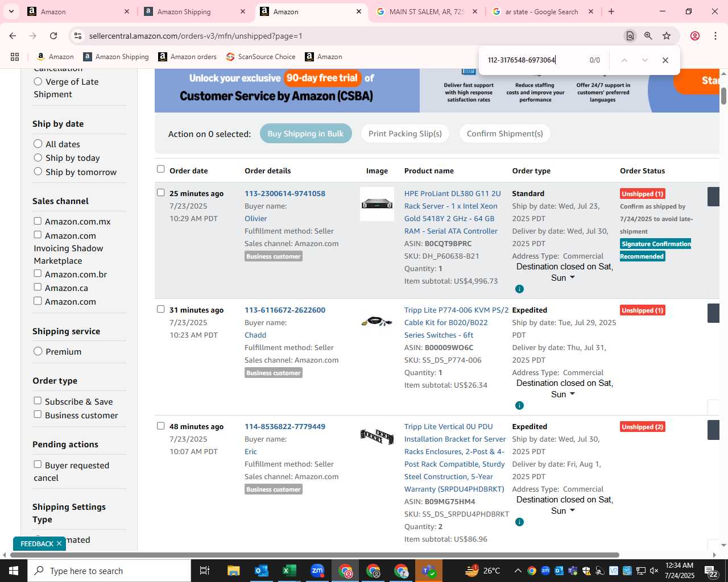This screenshot has width=728, height=582.
Task: Expand destination closed dropdown for Olivier order
Action: pyautogui.click(x=572, y=277)
